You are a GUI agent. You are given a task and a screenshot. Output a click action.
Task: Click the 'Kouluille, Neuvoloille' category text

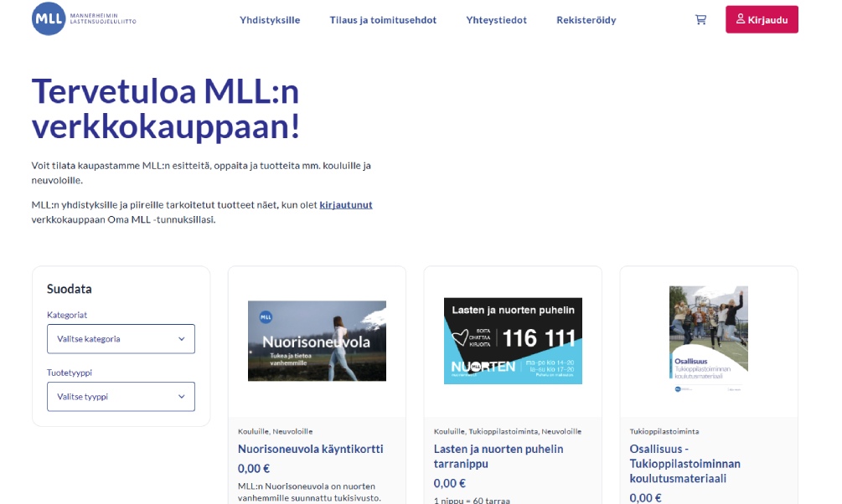click(x=275, y=431)
